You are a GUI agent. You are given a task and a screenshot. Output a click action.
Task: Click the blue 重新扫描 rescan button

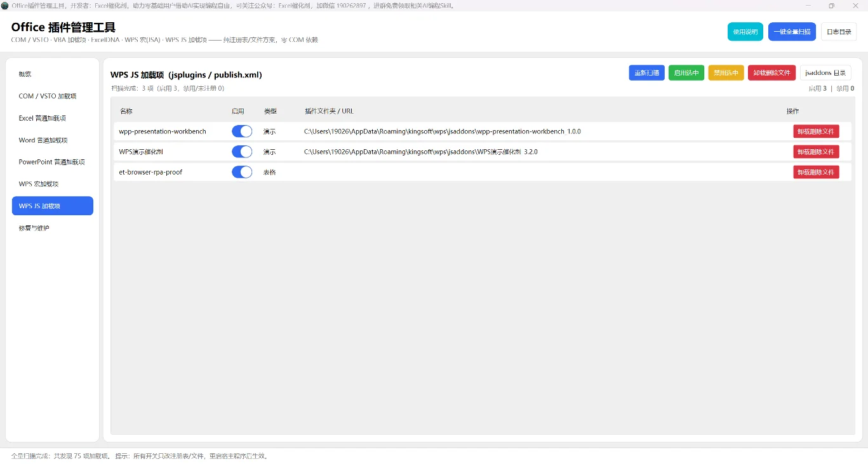point(647,73)
